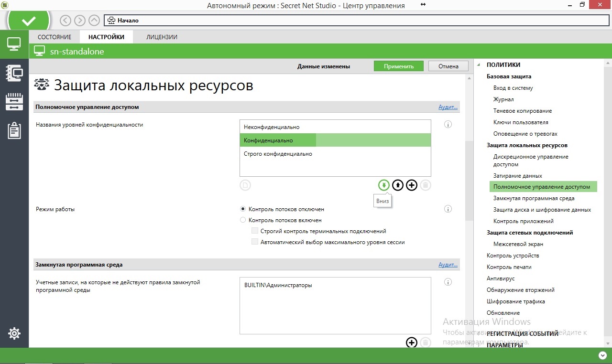Open Обнаружение вторжений policy

pos(521,290)
